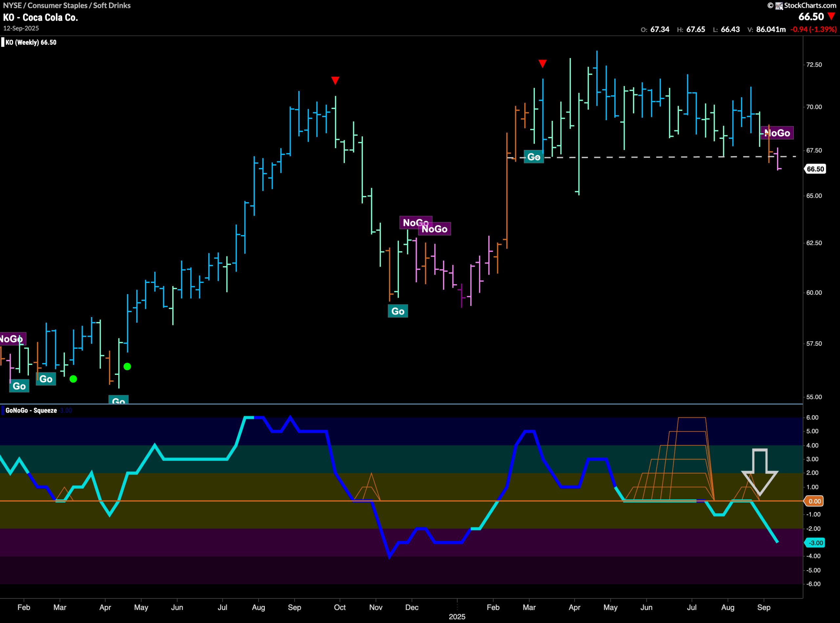Screen dimensions: 840x623
Task: Click the 55.00 price axis label
Action: 814,397
